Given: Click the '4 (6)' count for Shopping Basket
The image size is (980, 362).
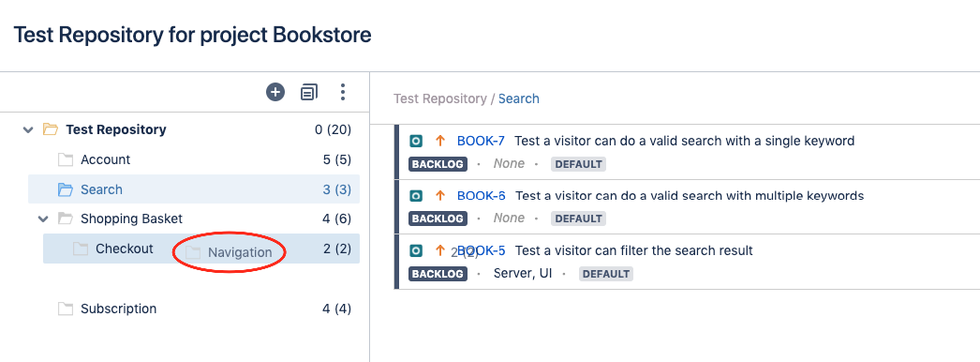Looking at the screenshot, I should tap(337, 219).
